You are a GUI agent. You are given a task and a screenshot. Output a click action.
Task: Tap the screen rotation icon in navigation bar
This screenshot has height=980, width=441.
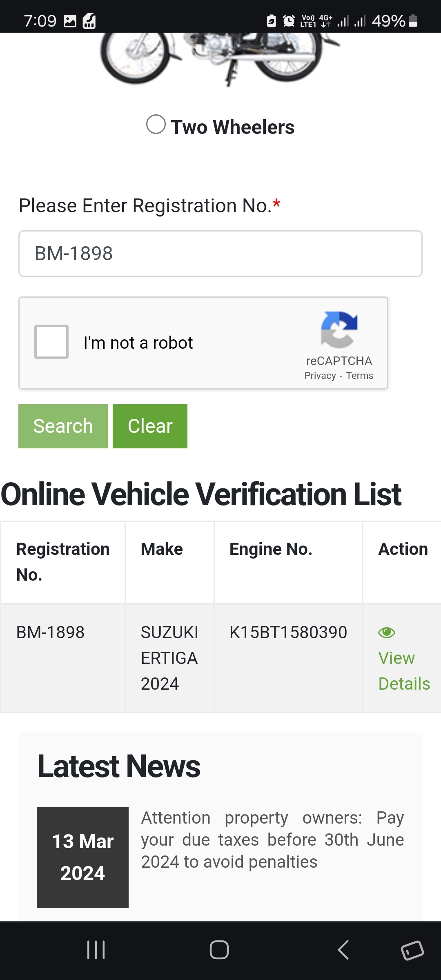pos(412,950)
